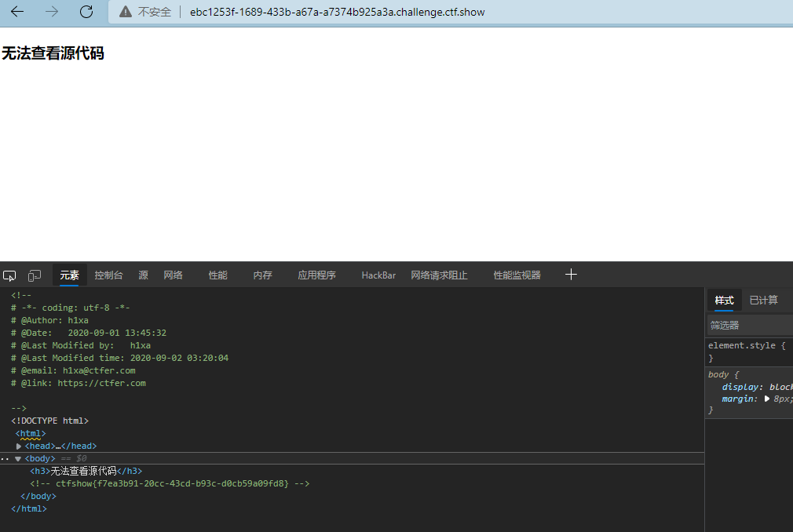The height and width of the screenshot is (532, 793).
Task: Open the 已计算 styles tab
Action: click(x=762, y=300)
